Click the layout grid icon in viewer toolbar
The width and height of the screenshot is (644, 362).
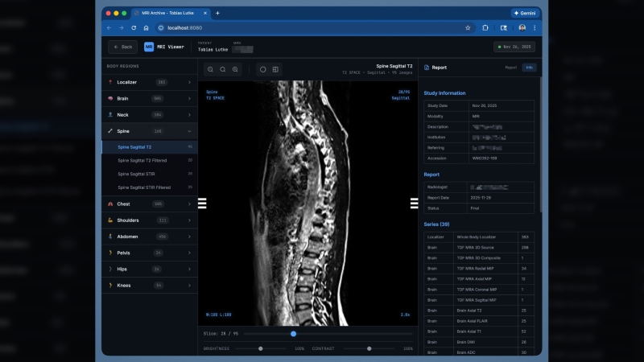click(275, 69)
